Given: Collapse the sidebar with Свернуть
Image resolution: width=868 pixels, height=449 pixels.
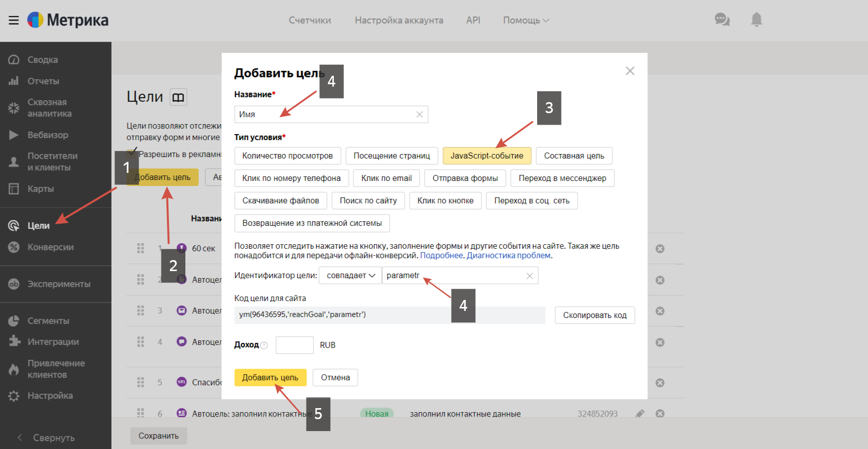Looking at the screenshot, I should tap(46, 438).
